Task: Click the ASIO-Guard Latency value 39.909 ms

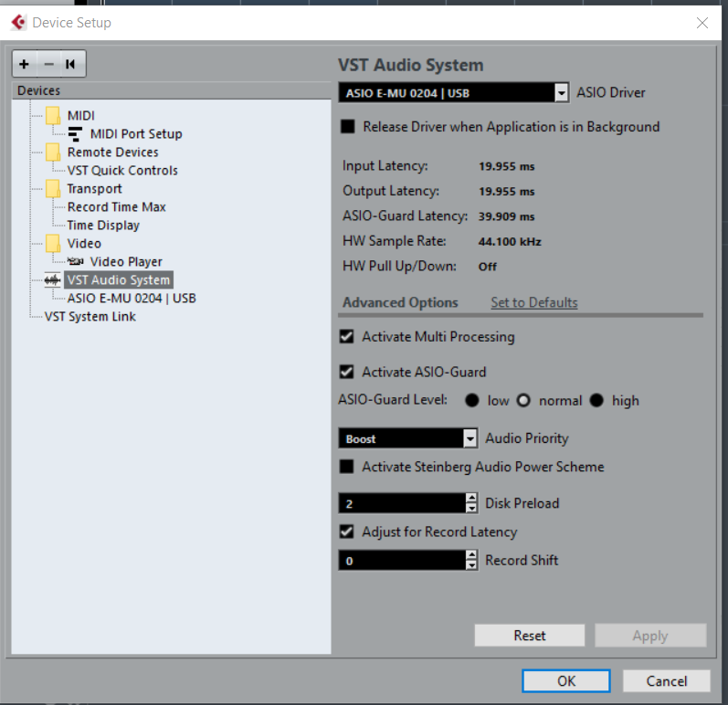Action: point(507,216)
